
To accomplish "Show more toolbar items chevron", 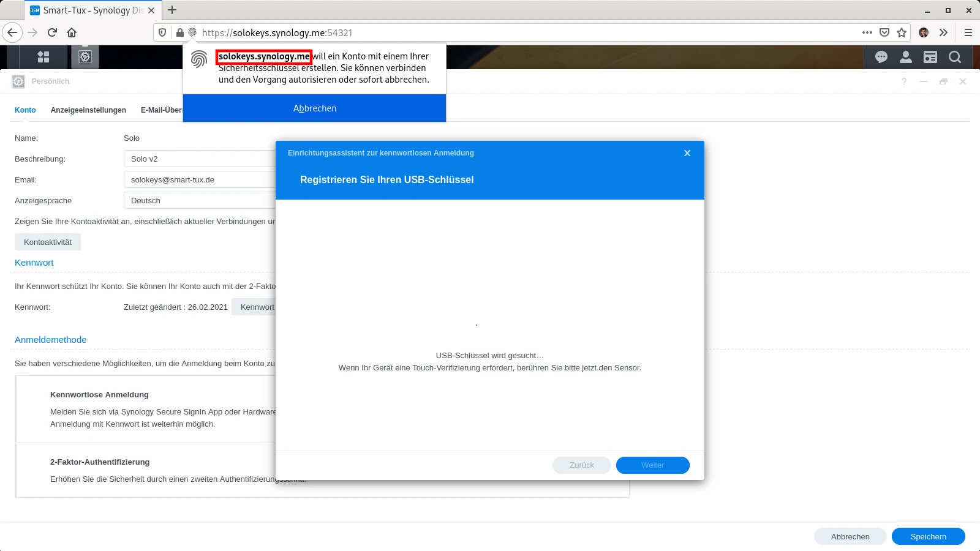I will click(943, 32).
